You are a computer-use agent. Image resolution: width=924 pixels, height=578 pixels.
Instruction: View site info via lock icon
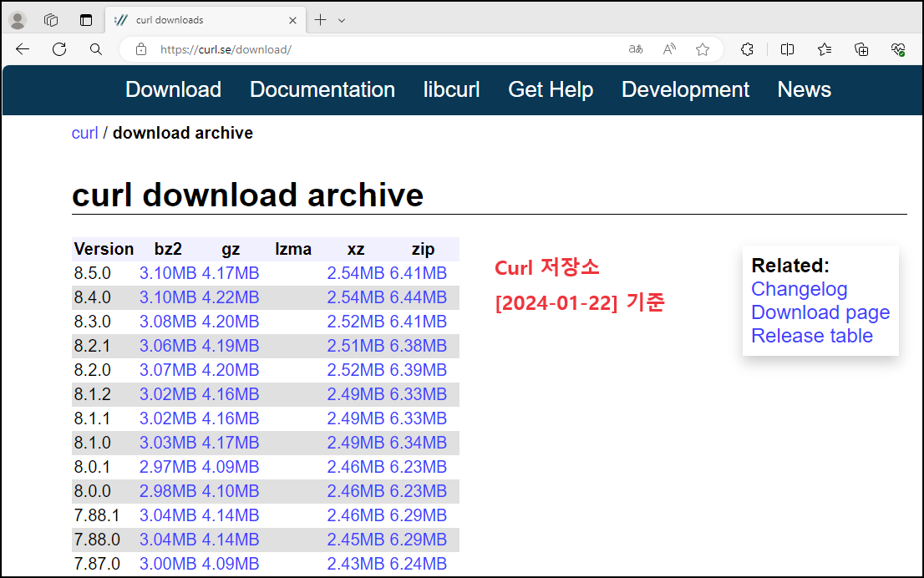[x=141, y=49]
